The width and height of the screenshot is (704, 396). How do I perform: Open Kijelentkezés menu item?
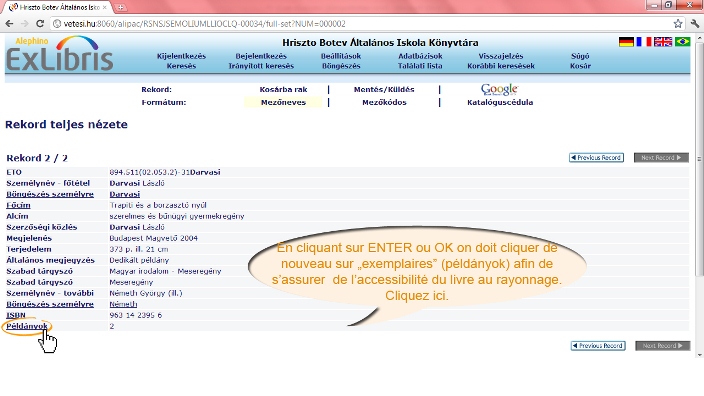181,56
